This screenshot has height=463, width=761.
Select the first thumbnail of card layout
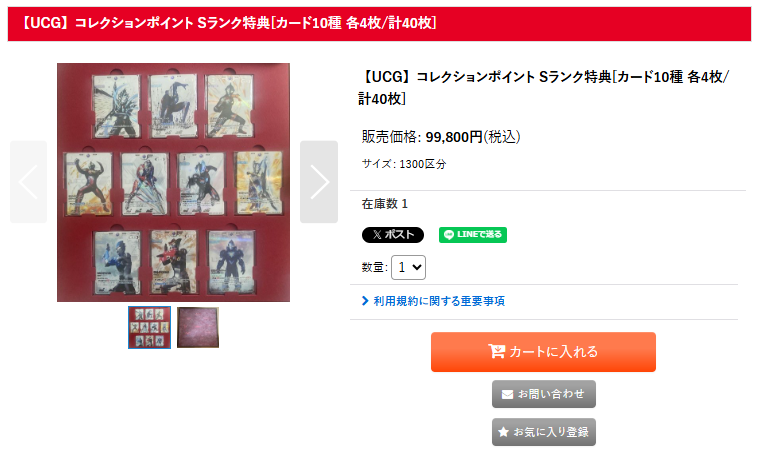click(149, 327)
